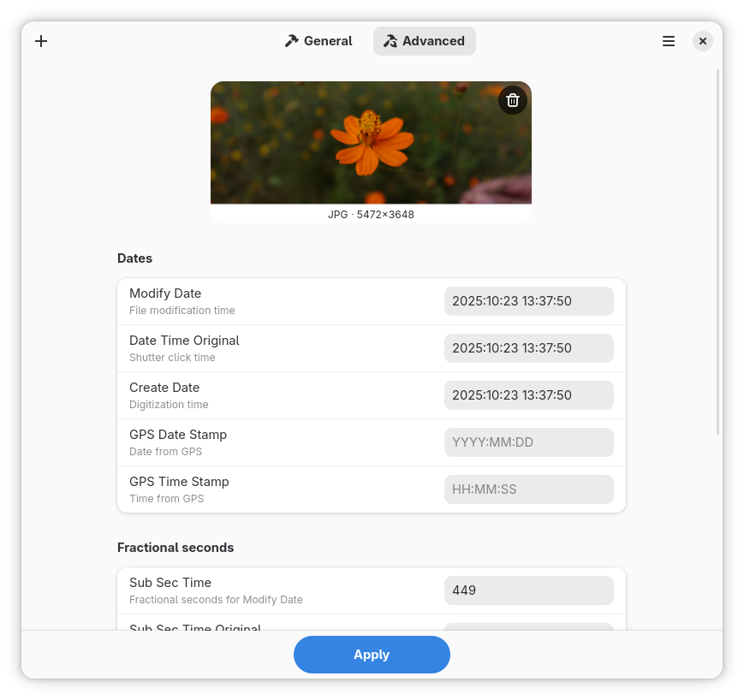The width and height of the screenshot is (744, 700).
Task: Select the Advanced tab
Action: point(424,41)
